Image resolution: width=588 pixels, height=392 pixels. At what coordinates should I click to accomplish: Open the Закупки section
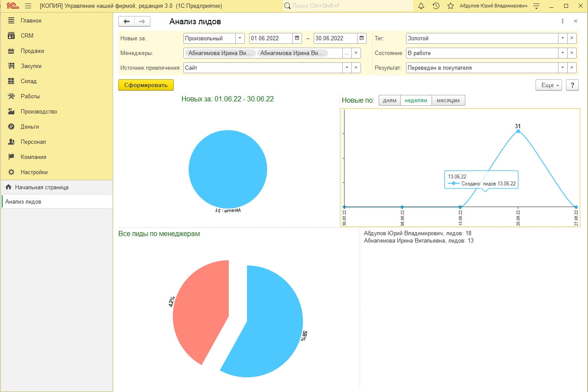(x=56, y=66)
